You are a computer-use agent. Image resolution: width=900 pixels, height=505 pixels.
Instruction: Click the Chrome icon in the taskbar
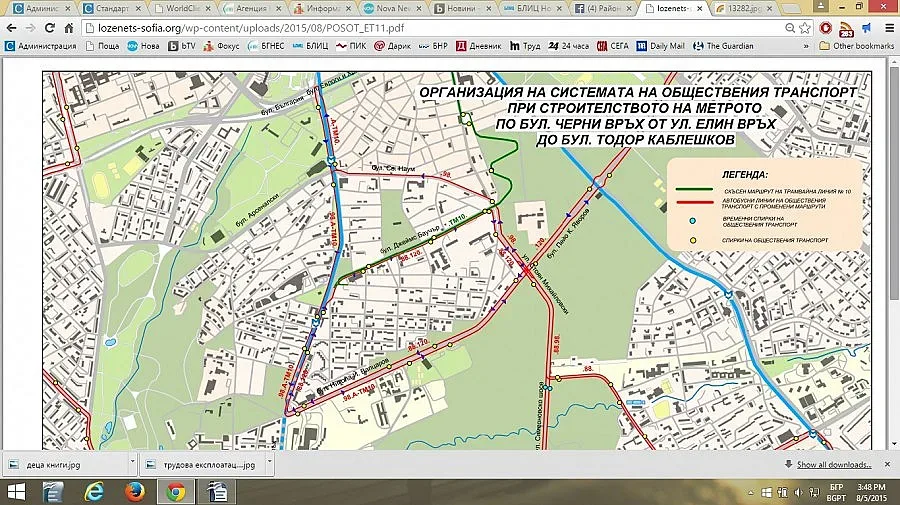pyautogui.click(x=175, y=491)
